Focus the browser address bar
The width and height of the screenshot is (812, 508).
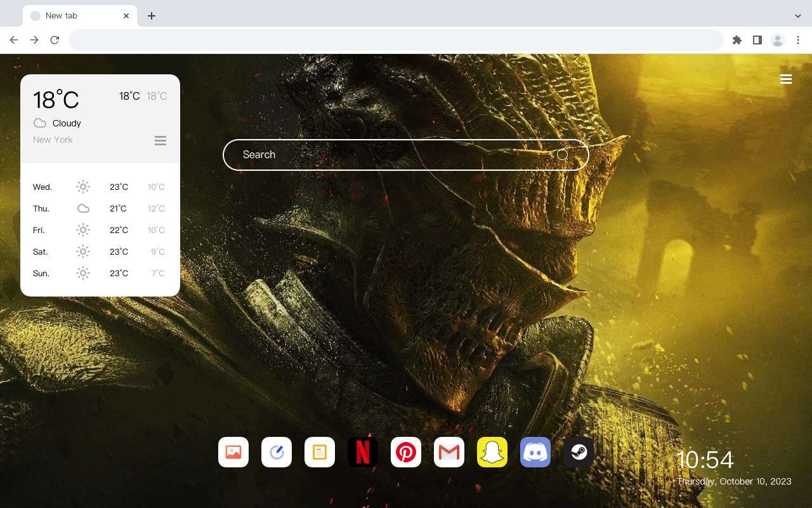click(396, 40)
